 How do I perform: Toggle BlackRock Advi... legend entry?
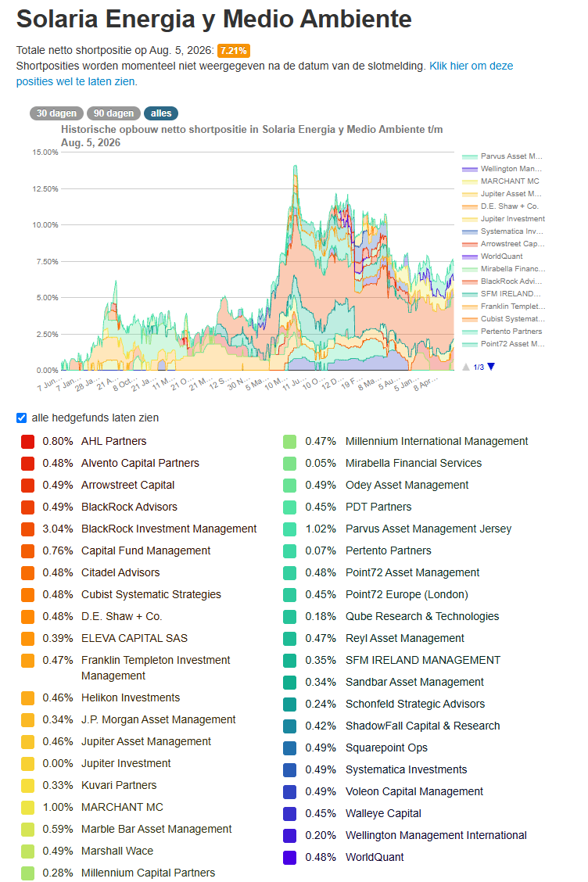[502, 281]
